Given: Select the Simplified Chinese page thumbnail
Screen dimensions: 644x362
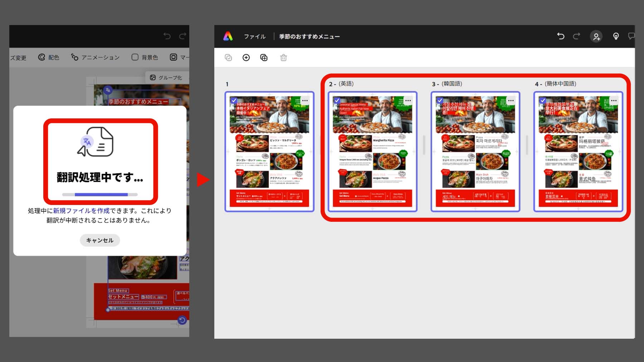Looking at the screenshot, I should 578,152.
